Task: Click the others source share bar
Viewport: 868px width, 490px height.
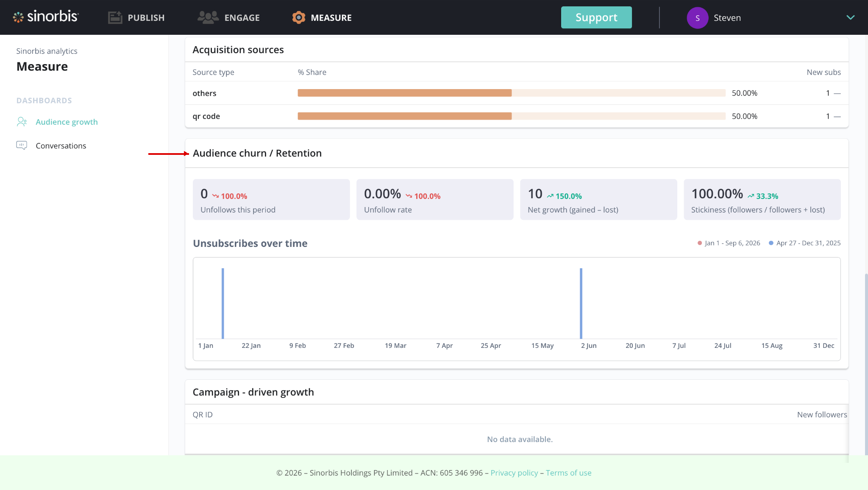Action: tap(512, 93)
